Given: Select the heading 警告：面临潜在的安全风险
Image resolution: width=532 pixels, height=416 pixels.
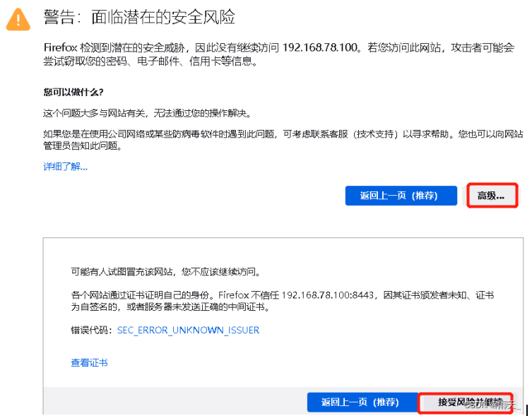Looking at the screenshot, I should [x=139, y=17].
